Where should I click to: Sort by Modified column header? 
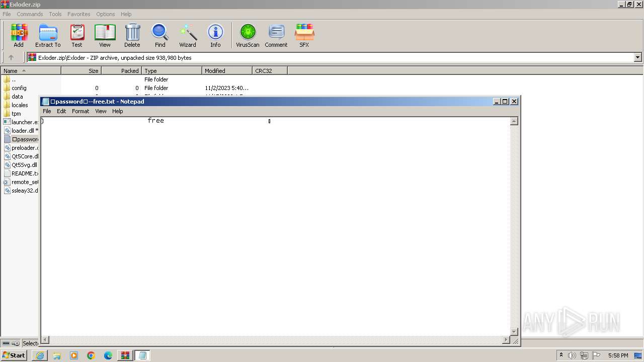(x=227, y=71)
